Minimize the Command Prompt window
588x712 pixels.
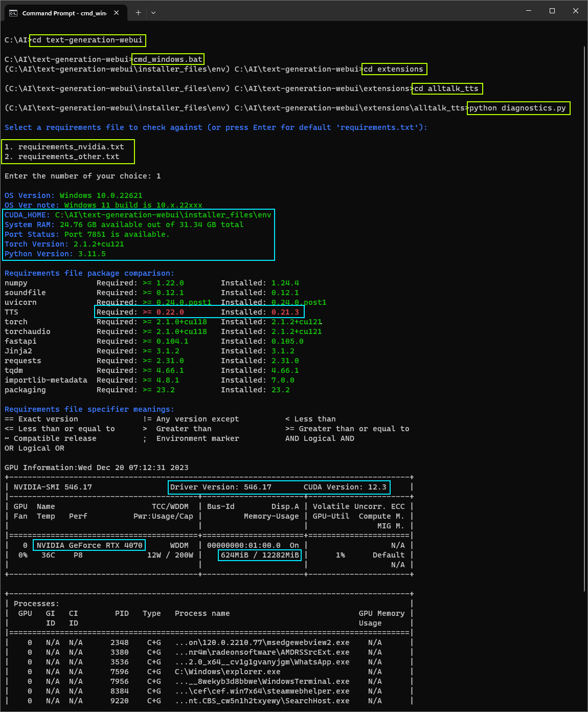[x=529, y=11]
